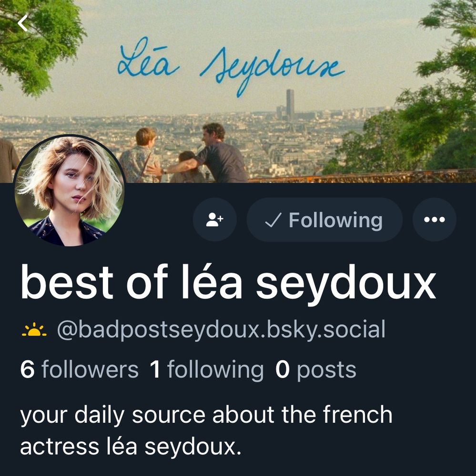Open the three-dot more options menu
Image resolution: width=476 pixels, height=476 pixels.
point(435,219)
